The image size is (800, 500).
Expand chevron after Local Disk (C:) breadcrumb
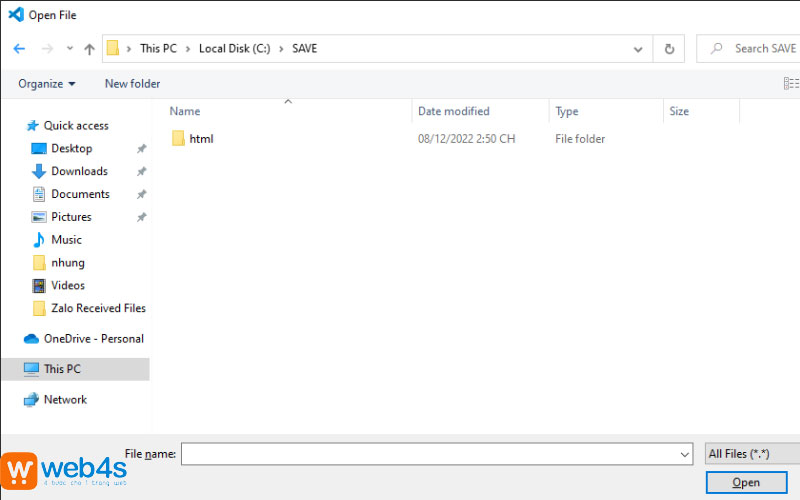click(281, 49)
